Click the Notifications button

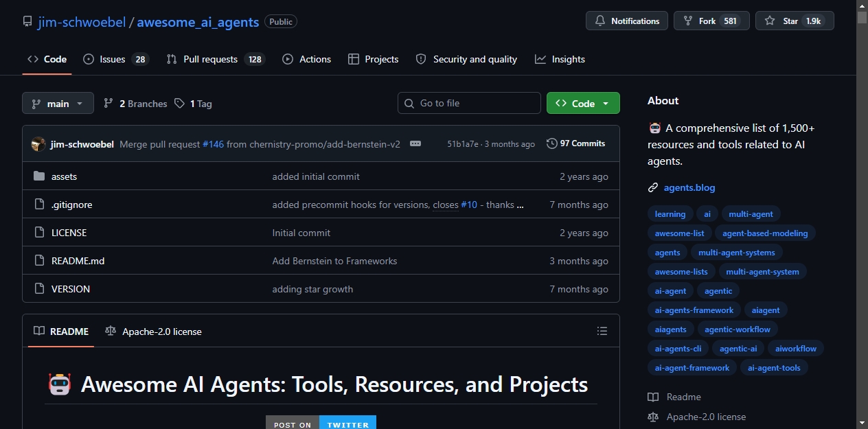627,21
